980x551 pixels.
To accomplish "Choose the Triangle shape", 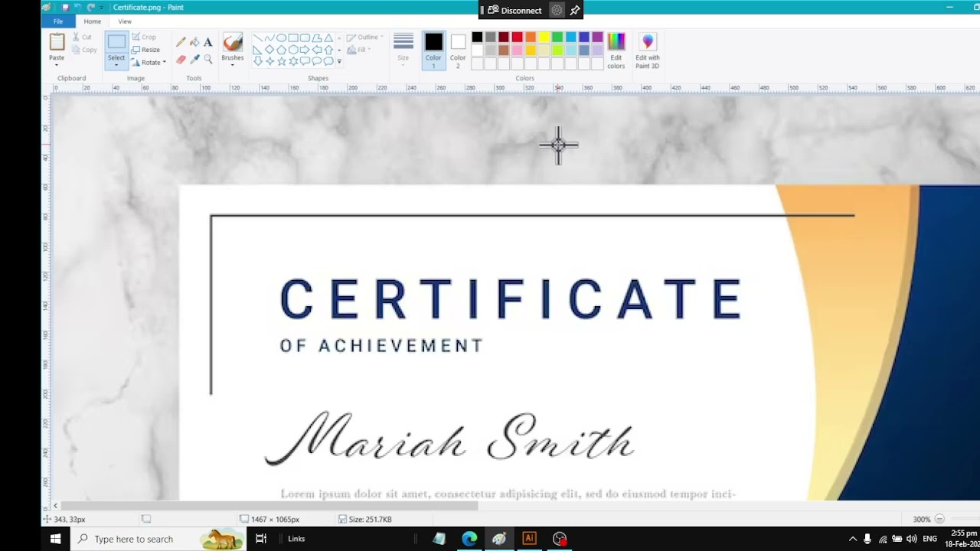I will click(x=328, y=37).
